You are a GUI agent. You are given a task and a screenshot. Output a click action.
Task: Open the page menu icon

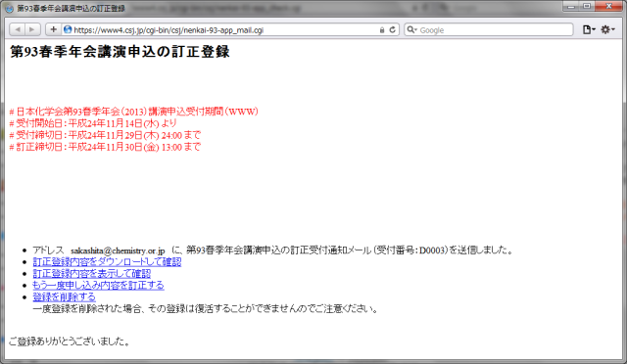(x=589, y=29)
